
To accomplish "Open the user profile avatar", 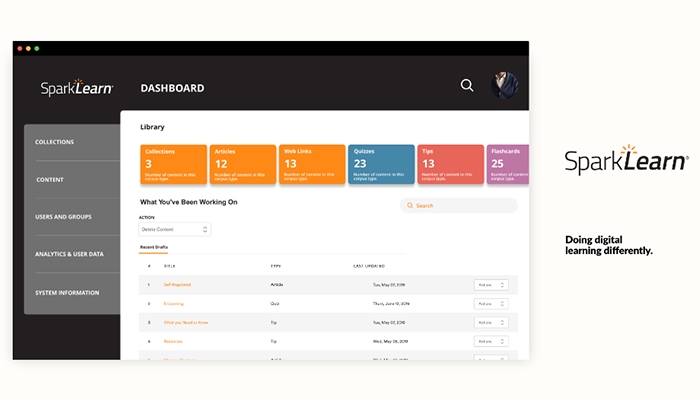I will click(x=504, y=85).
